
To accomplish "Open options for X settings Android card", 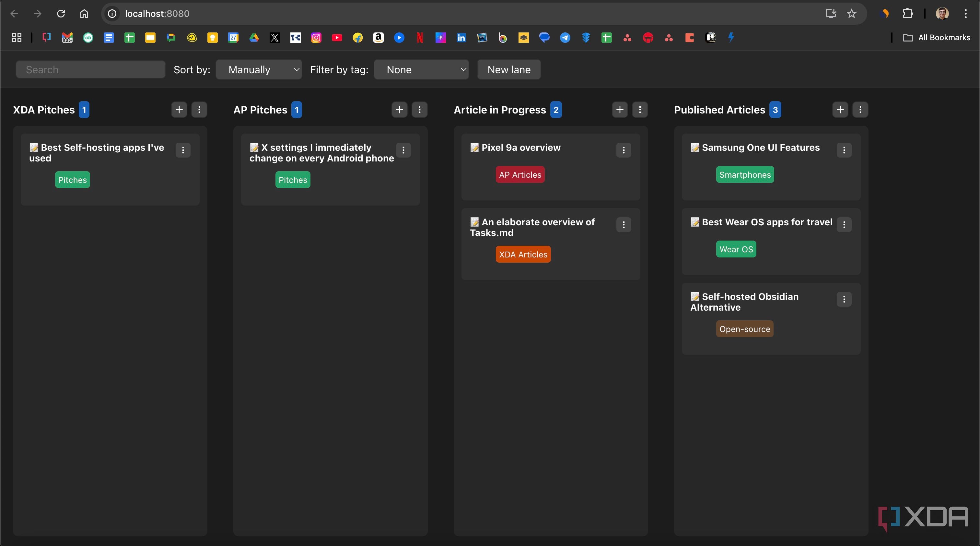I will click(403, 150).
